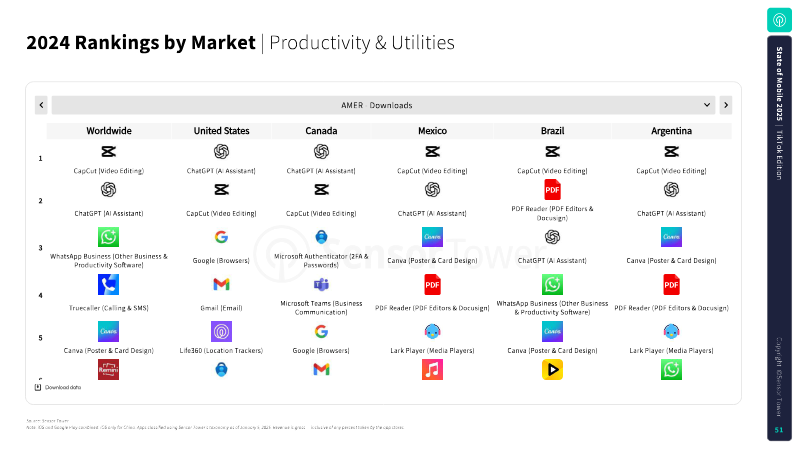Click the Gmail icon under United States

click(221, 285)
